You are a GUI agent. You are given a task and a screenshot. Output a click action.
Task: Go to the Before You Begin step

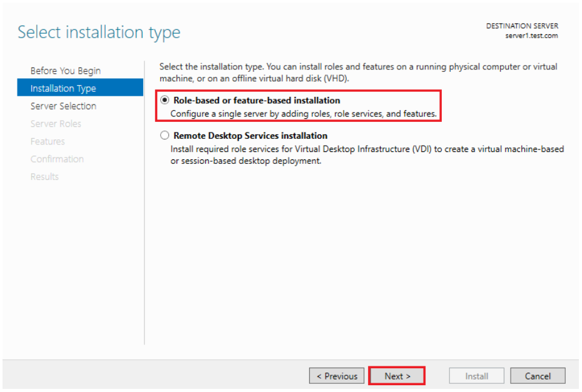coord(65,71)
